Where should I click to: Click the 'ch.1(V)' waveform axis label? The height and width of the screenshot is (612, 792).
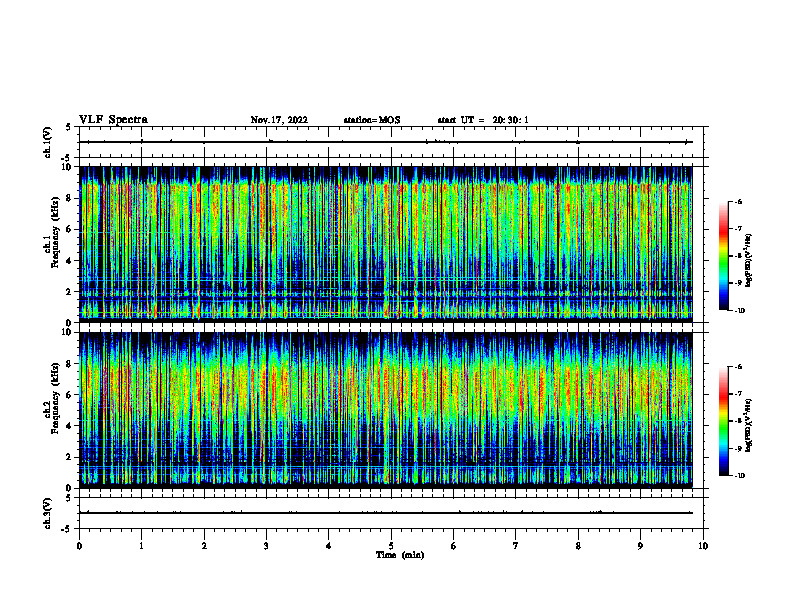[47, 142]
